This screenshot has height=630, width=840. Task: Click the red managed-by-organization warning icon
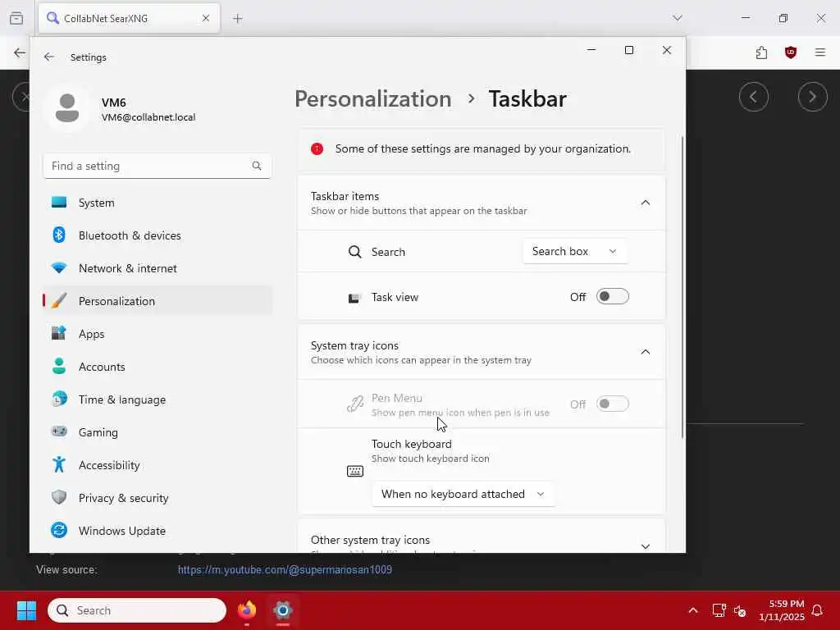(x=317, y=149)
